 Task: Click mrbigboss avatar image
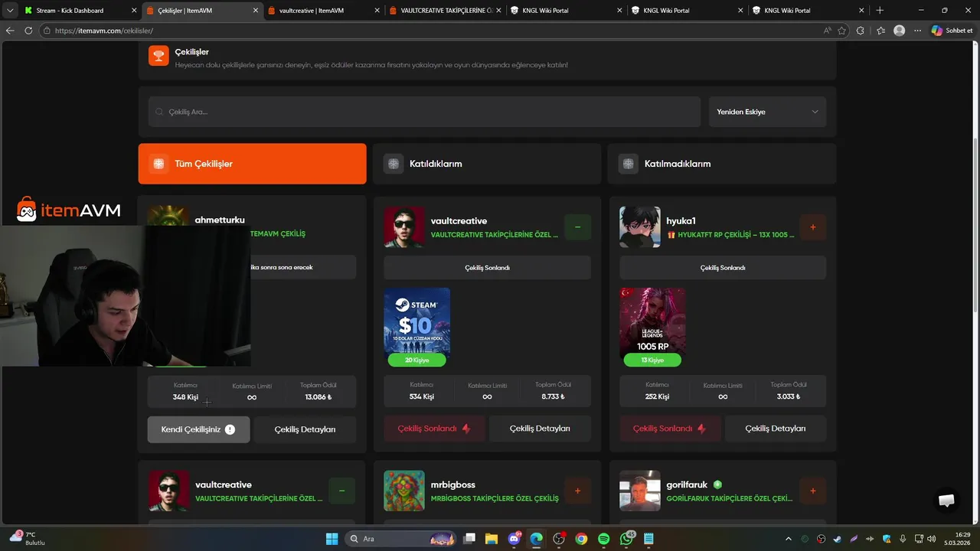tap(404, 491)
